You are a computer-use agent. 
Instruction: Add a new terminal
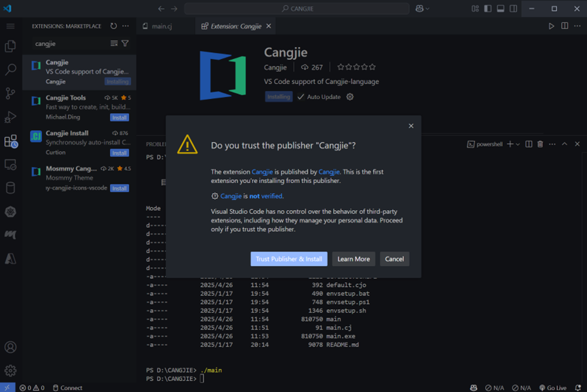coord(510,144)
